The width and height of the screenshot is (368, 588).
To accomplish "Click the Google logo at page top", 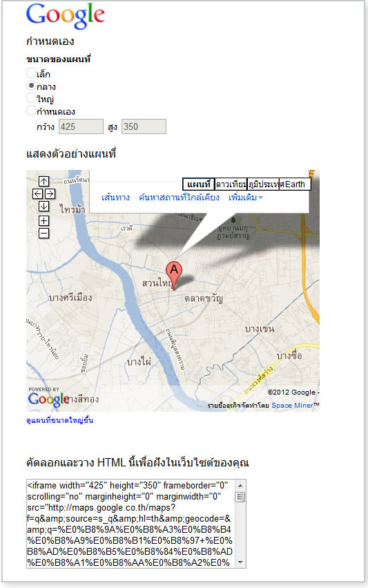I will pos(66,16).
